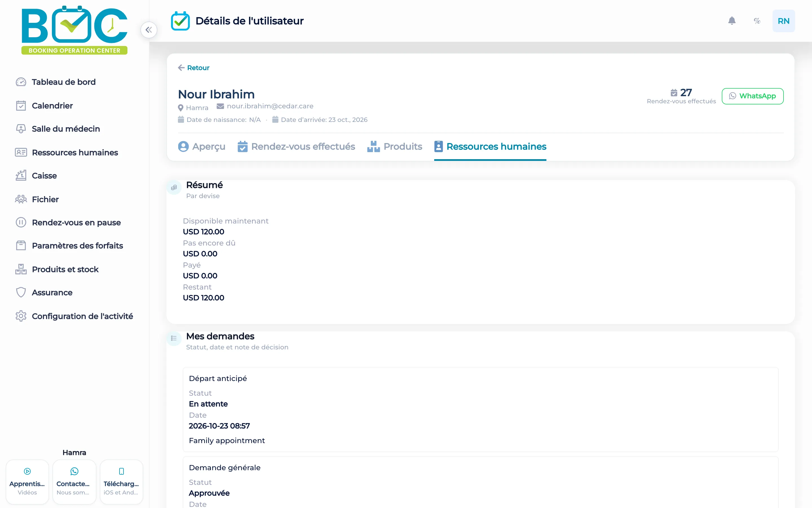Click the percent icon in header
Screen dimensions: 812x508
(757, 21)
